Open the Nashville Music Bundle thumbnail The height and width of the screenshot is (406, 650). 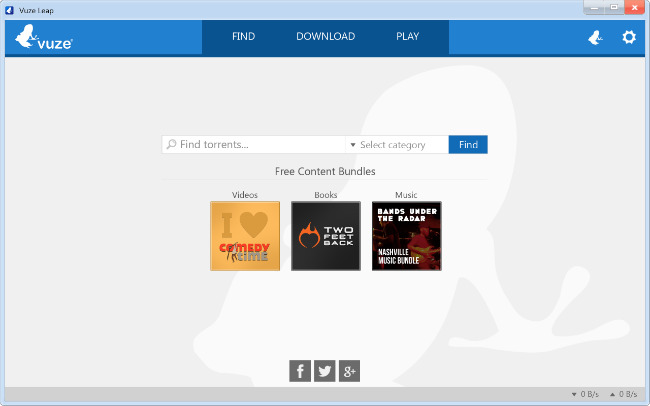tap(406, 236)
